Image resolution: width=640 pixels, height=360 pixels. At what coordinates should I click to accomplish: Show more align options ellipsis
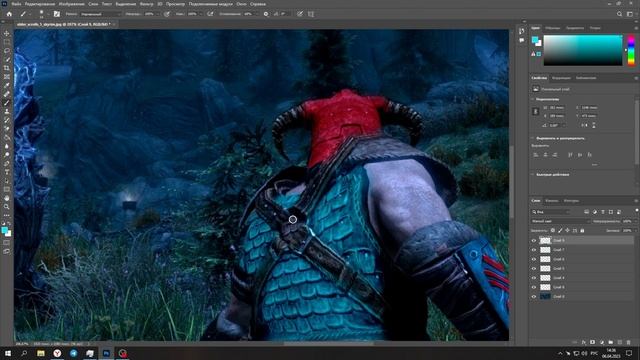tap(594, 164)
